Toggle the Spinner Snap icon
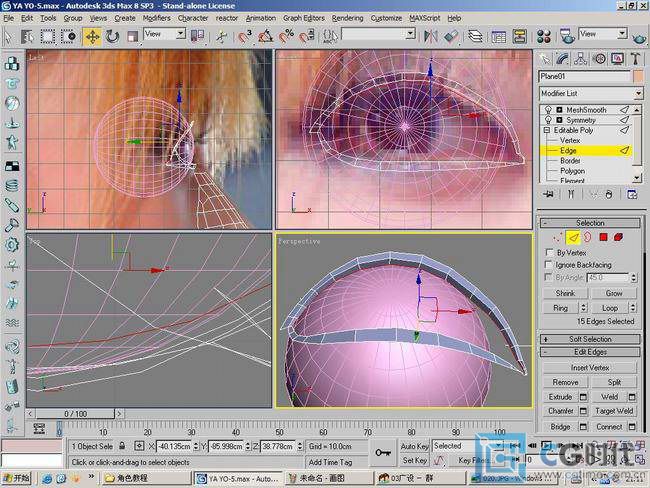 tap(307, 37)
